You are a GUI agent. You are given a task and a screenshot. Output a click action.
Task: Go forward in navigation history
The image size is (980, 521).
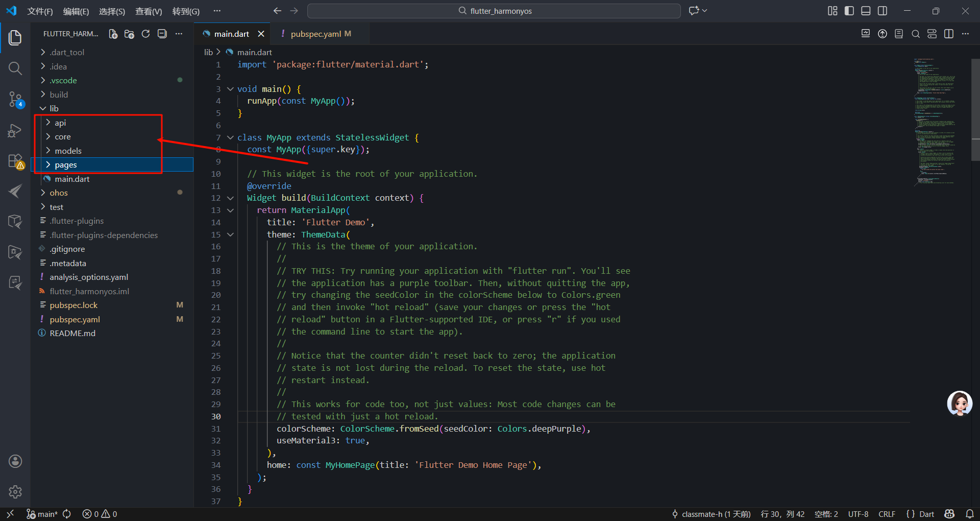click(x=294, y=11)
